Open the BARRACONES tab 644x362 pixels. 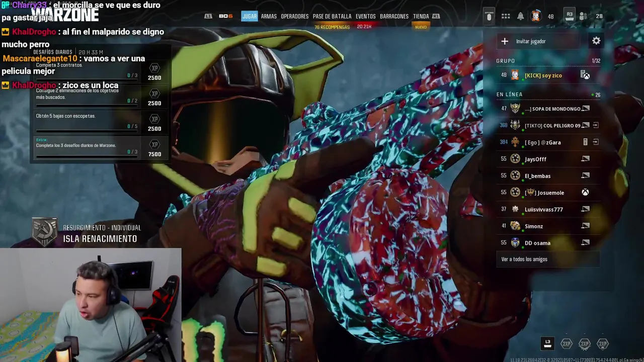pyautogui.click(x=394, y=16)
